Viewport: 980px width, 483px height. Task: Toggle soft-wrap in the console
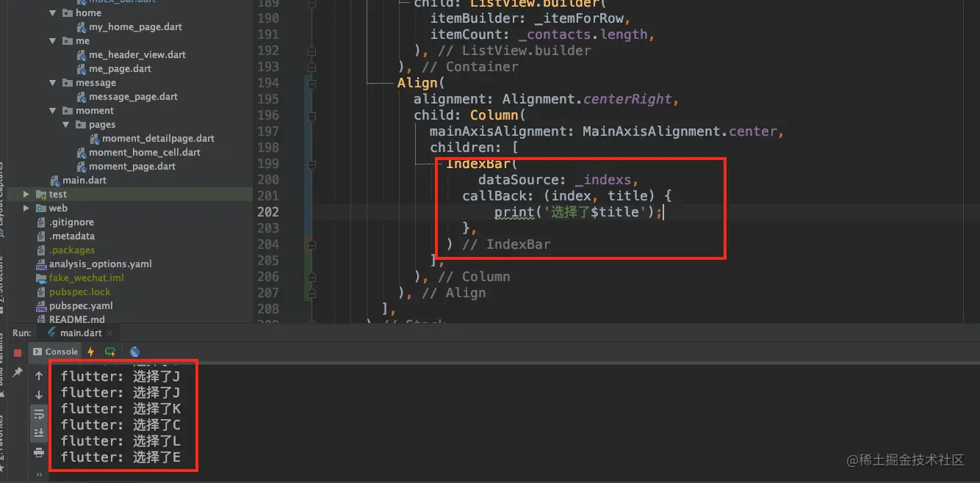tap(39, 414)
